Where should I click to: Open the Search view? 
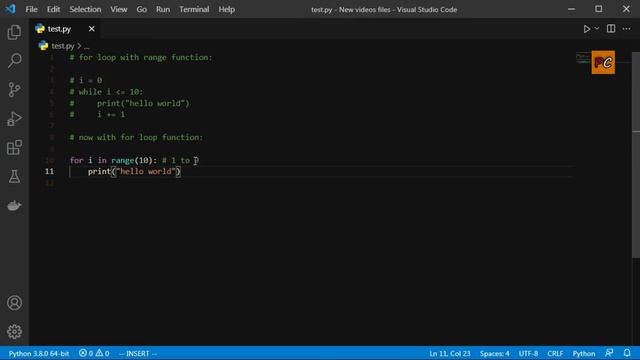[x=14, y=61]
